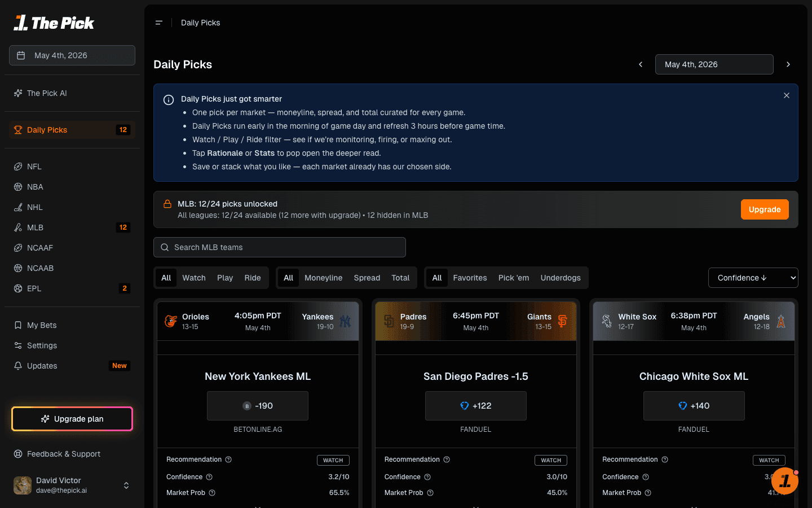Click +122 FanDuel odds button
812x508 pixels.
click(x=476, y=406)
